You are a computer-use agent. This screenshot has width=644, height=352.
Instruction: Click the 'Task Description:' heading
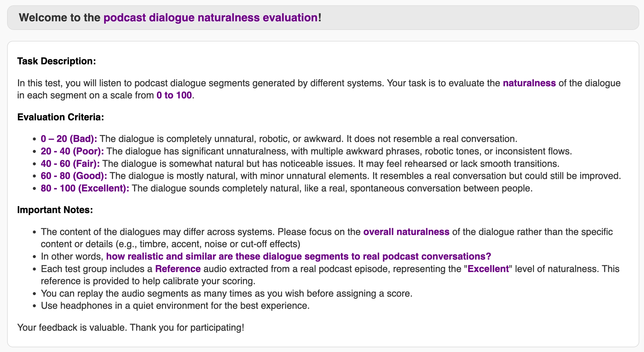[57, 61]
